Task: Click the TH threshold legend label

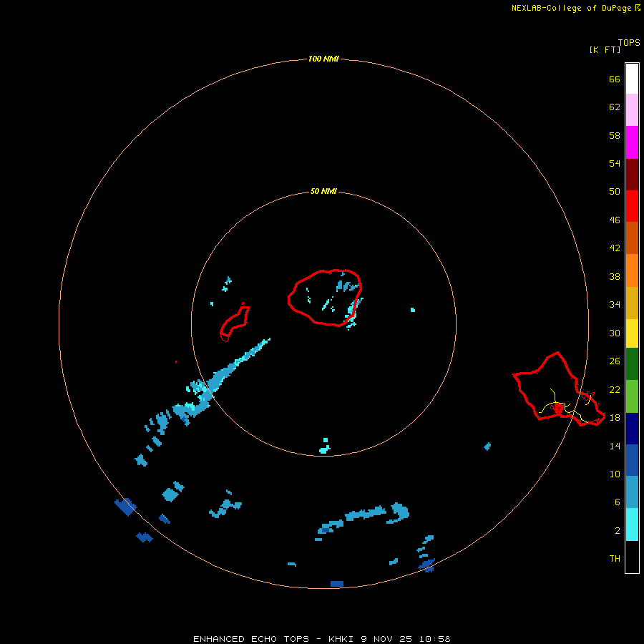Action: click(615, 559)
